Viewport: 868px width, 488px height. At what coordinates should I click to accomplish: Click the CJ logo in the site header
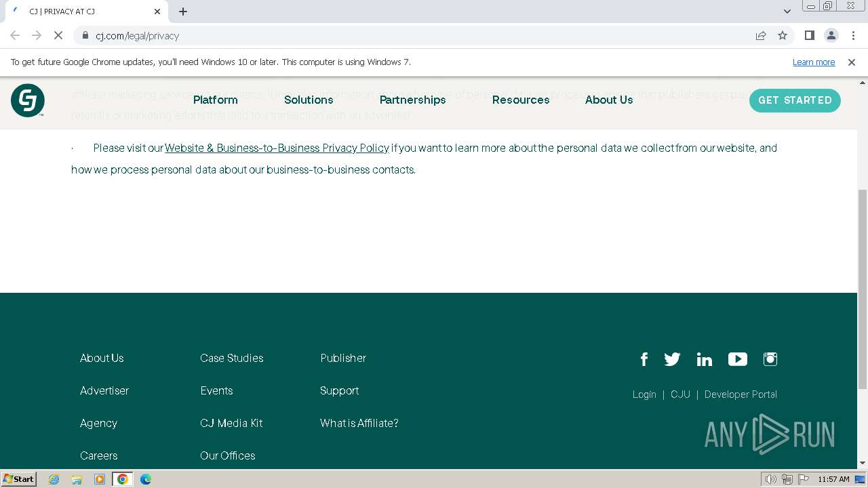click(28, 100)
